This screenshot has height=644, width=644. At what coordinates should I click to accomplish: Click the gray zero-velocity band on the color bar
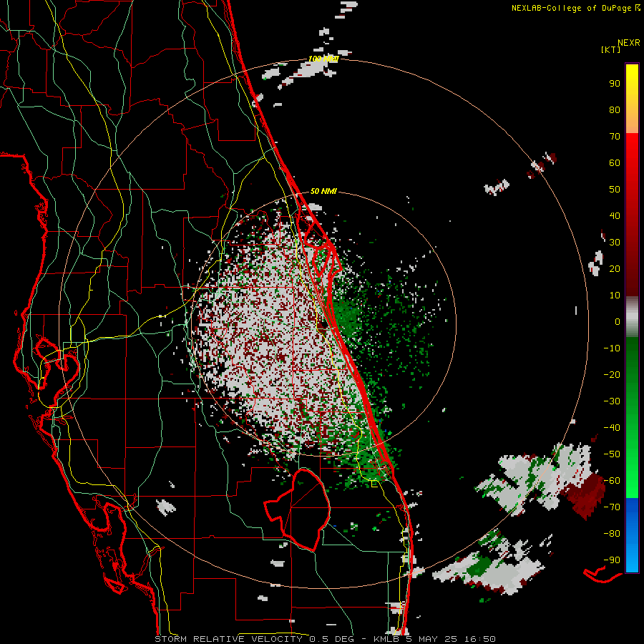[632, 317]
